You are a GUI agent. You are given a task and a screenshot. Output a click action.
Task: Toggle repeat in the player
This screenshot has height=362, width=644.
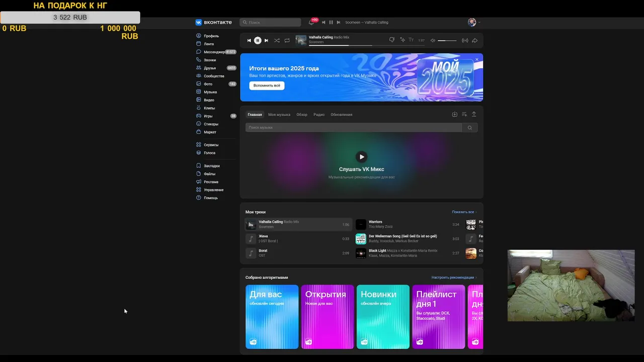(287, 41)
